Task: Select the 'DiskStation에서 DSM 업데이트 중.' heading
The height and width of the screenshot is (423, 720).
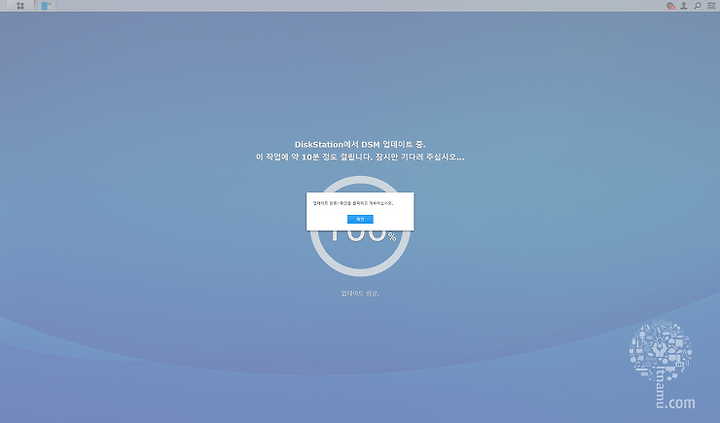Action: (360, 145)
